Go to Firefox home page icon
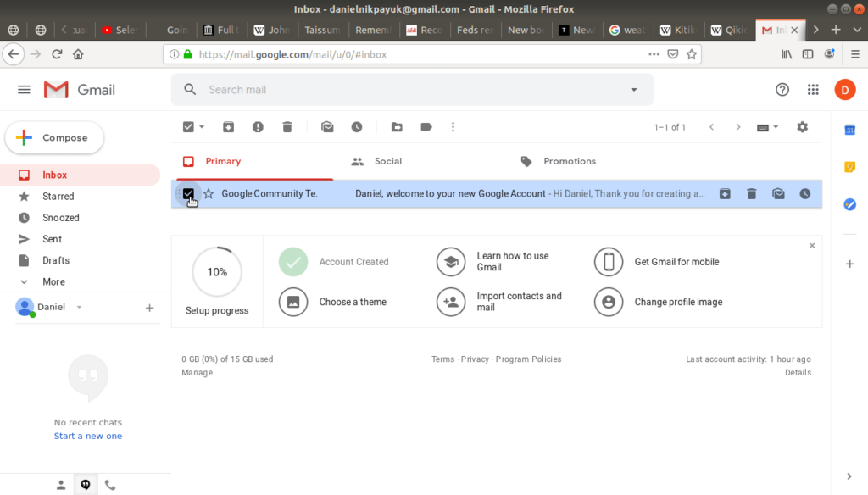868x495 pixels. [x=78, y=54]
